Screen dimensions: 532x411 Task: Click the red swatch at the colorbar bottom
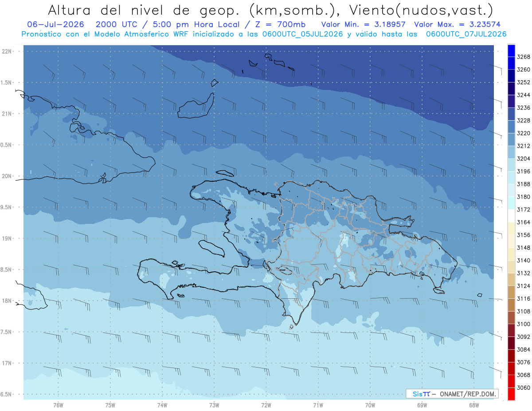tap(511, 394)
